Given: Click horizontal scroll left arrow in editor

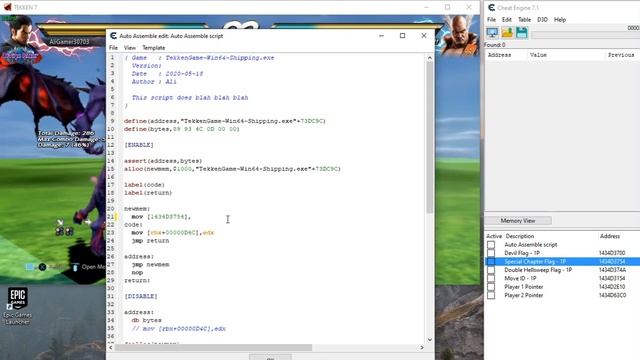Looking at the screenshot, I should (x=111, y=348).
